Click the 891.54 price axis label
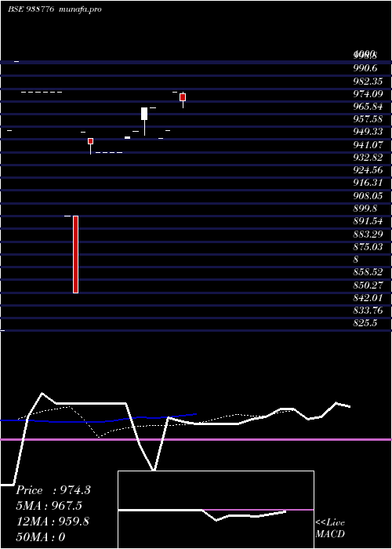Image resolution: width=392 pixels, height=549 pixels. point(368,221)
